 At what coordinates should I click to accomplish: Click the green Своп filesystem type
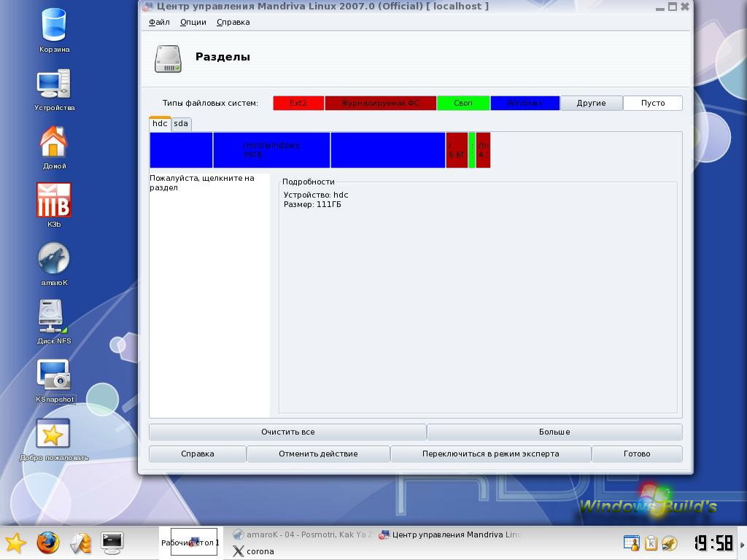pos(463,103)
